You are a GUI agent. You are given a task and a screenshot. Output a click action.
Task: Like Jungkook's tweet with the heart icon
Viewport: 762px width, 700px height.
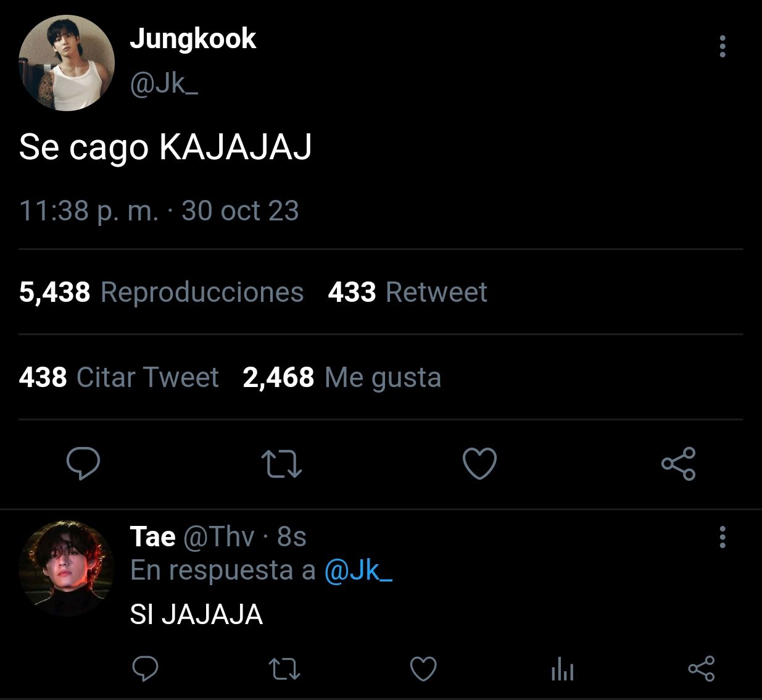pyautogui.click(x=479, y=464)
